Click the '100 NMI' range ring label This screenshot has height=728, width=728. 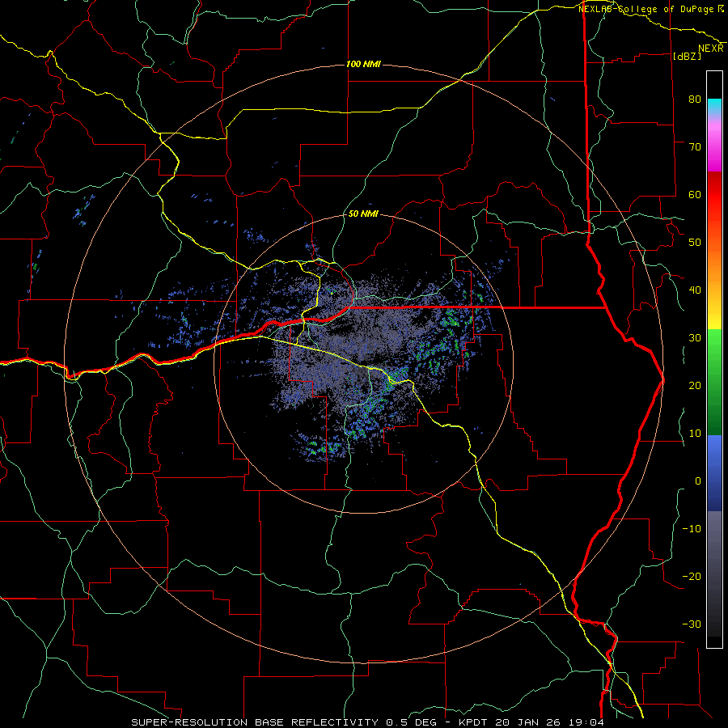[x=363, y=64]
